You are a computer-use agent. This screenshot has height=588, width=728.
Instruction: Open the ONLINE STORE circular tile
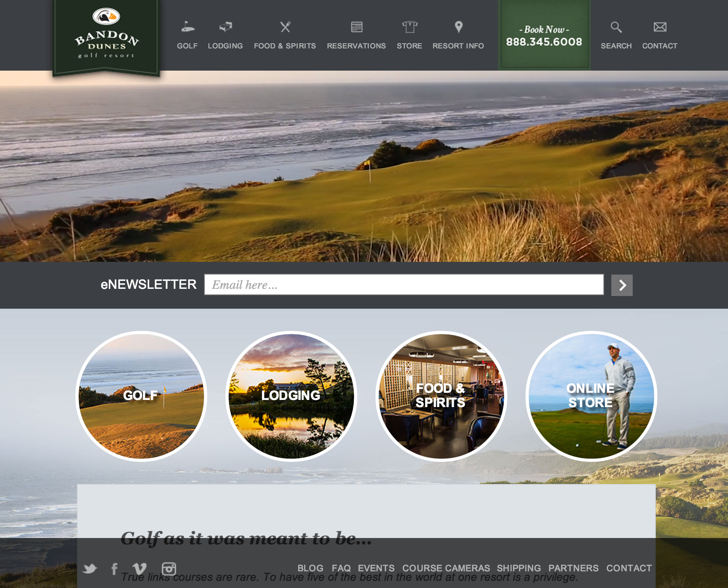[x=591, y=396]
